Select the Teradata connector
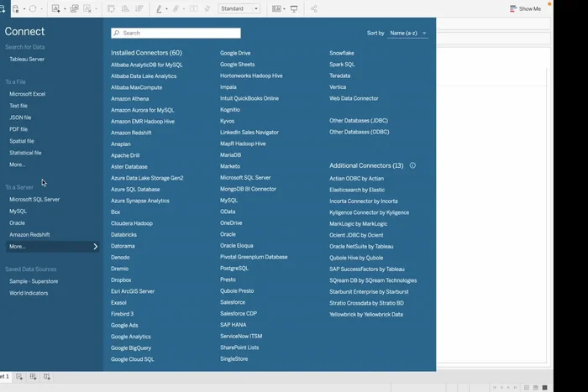 pos(339,76)
